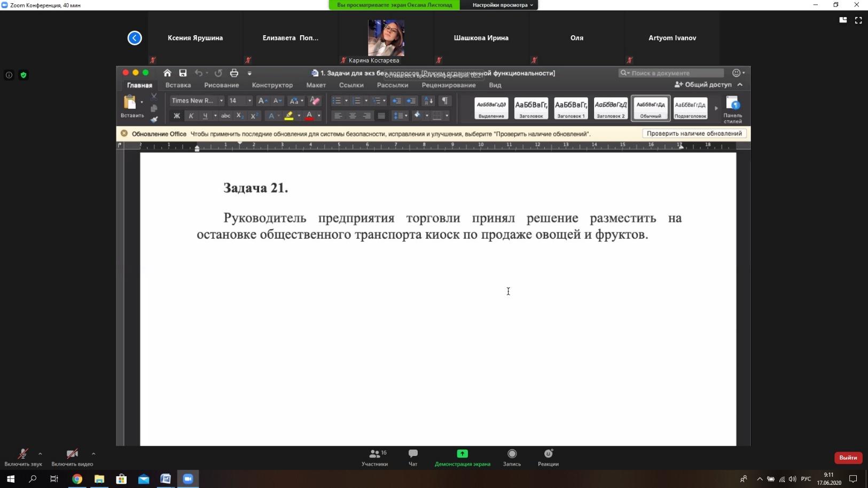Click the Общий доступ share button

point(703,85)
